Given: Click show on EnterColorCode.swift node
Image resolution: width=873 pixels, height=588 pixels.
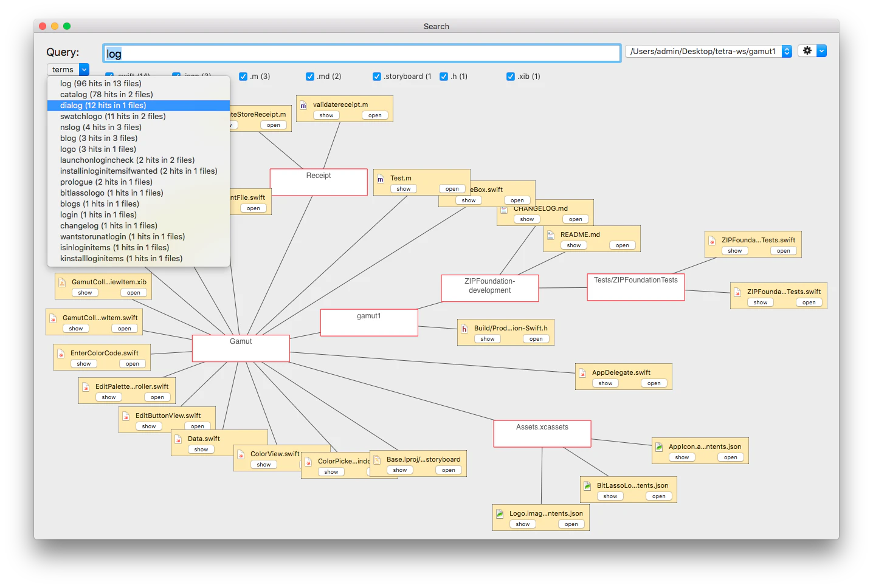Looking at the screenshot, I should [83, 363].
